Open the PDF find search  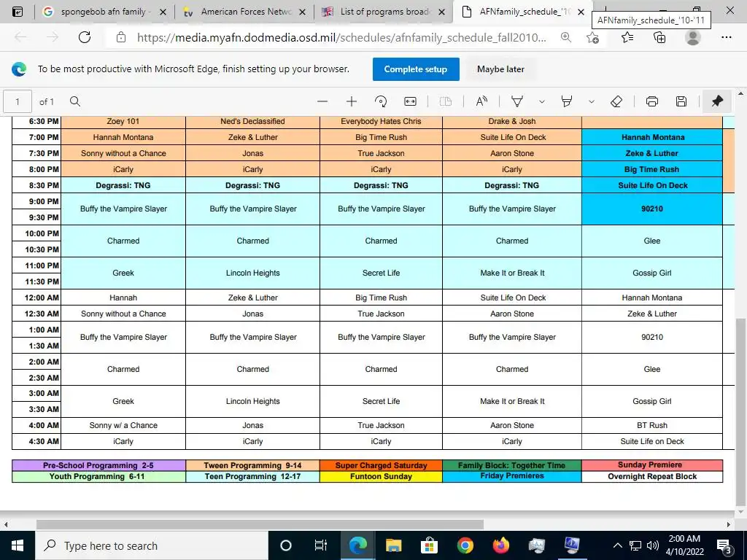(x=75, y=101)
